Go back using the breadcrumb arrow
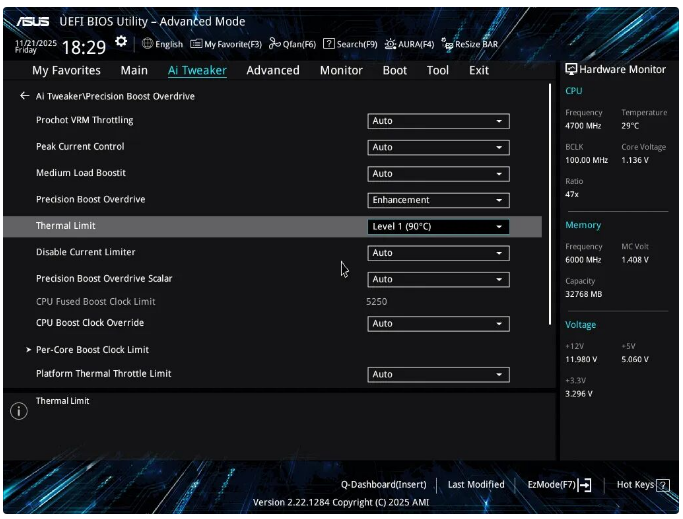 (x=25, y=96)
